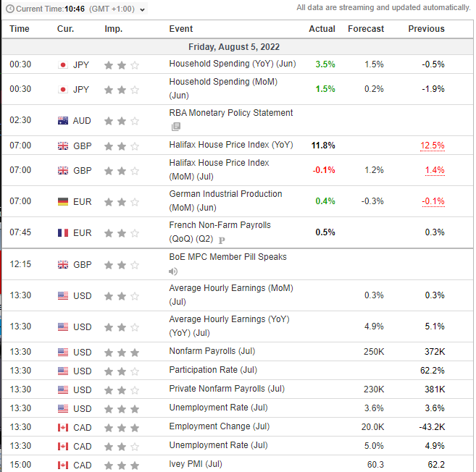
Task: Click the importance stars for Nonfarm Payrolls (Jul)
Action: point(121,352)
